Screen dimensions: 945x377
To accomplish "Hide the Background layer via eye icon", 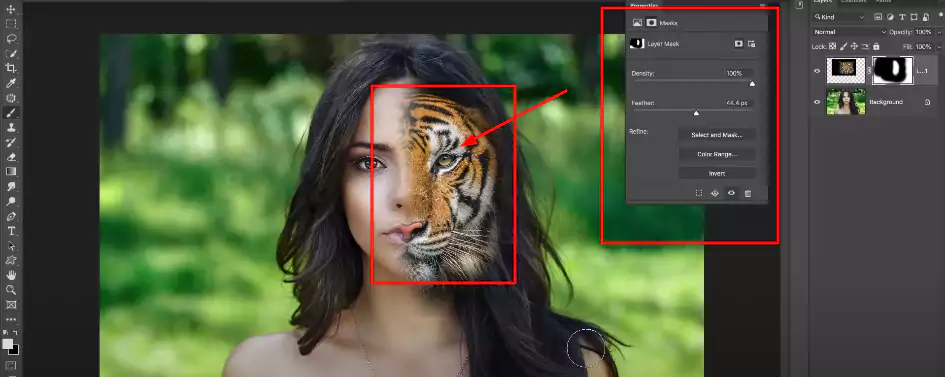I will point(817,102).
